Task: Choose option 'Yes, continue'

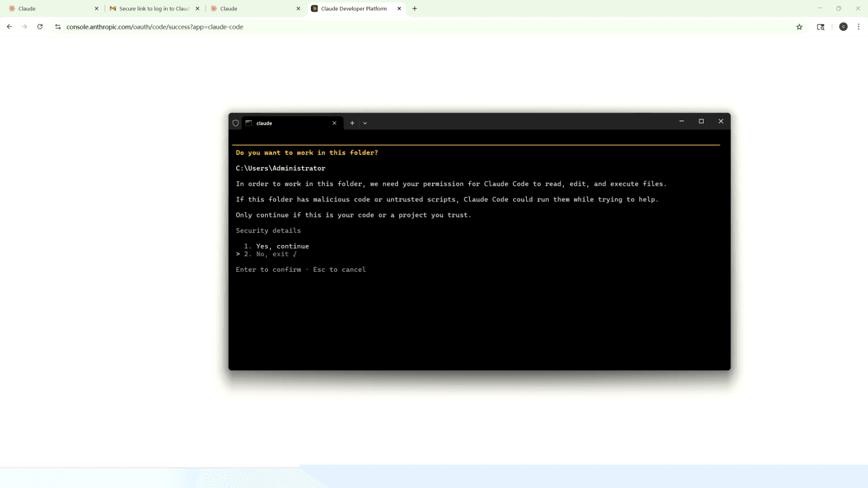Action: 282,246
